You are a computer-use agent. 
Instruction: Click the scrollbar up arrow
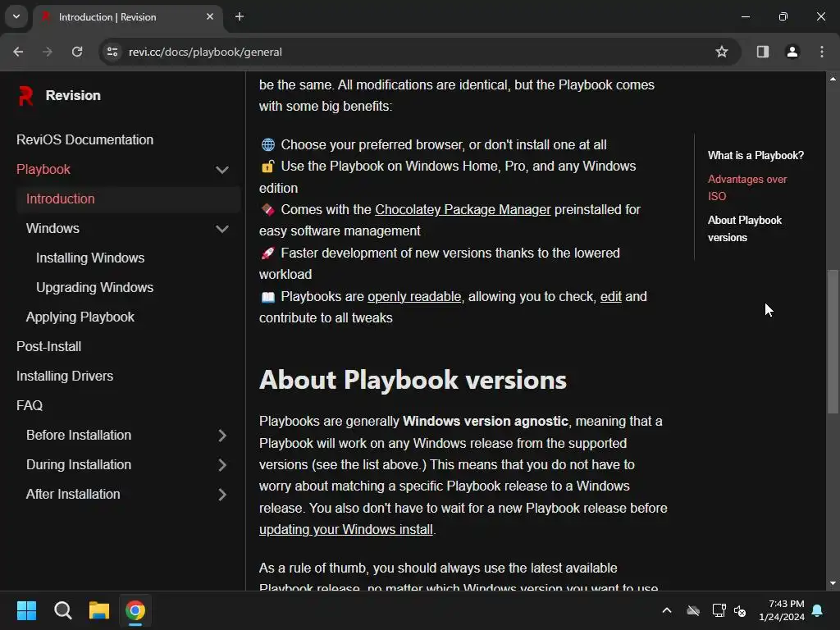point(833,79)
